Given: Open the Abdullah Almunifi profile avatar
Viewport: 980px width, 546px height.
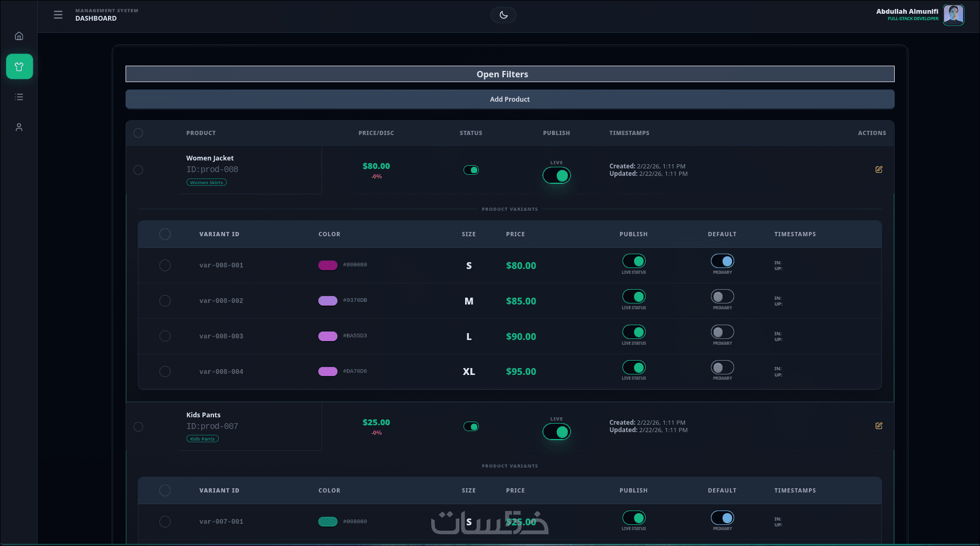Looking at the screenshot, I should [954, 15].
